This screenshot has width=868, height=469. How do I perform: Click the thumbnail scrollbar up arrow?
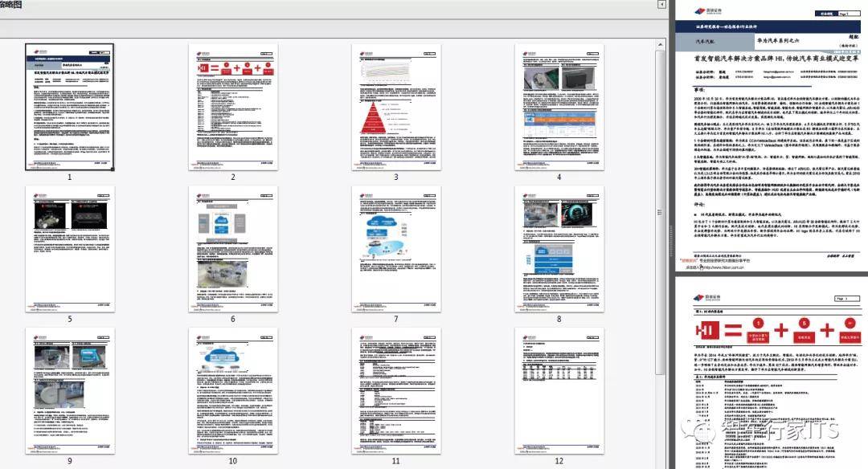pyautogui.click(x=660, y=44)
